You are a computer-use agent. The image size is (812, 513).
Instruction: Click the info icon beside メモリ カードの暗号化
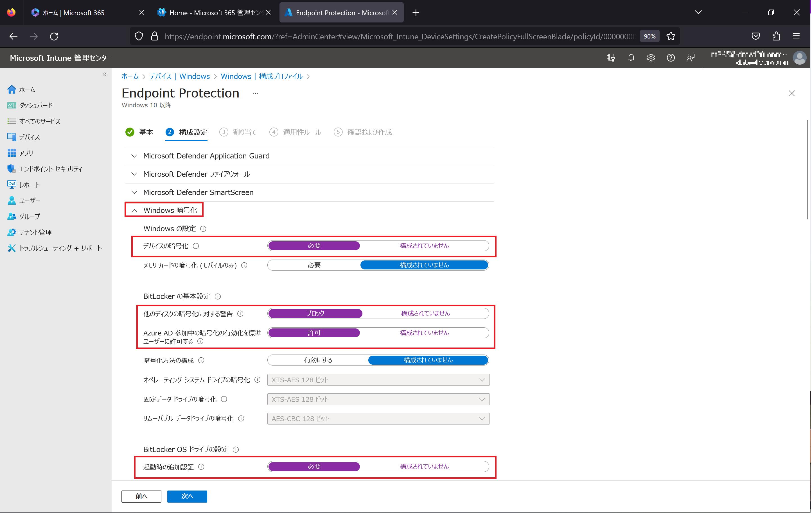(x=245, y=265)
